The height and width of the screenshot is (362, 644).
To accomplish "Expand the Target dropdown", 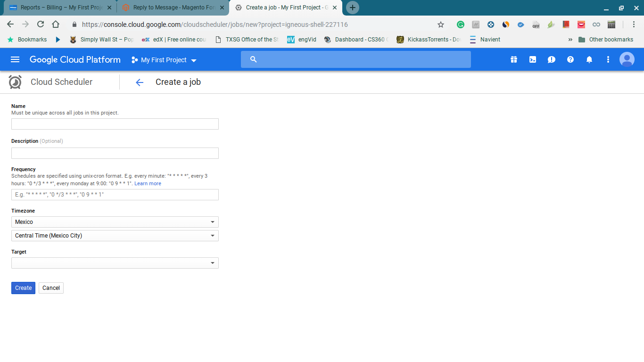I will click(115, 263).
